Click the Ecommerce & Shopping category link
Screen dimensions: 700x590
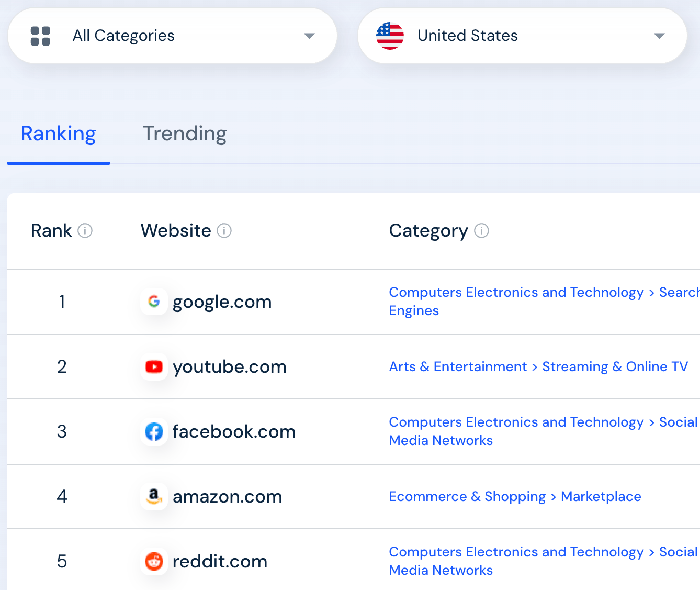pyautogui.click(x=467, y=497)
